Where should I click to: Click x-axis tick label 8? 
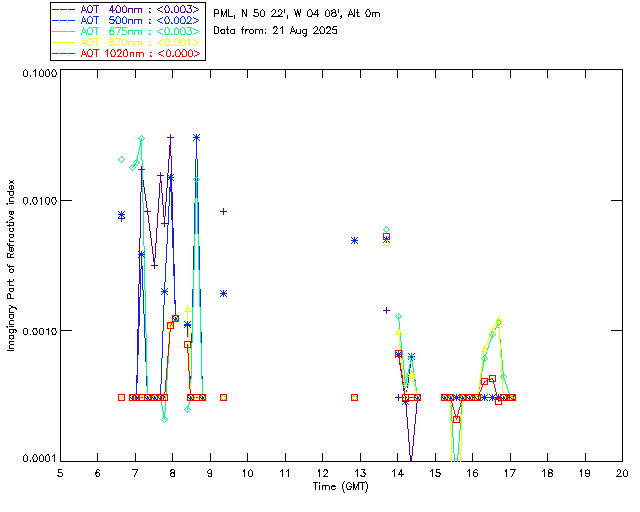coord(173,473)
